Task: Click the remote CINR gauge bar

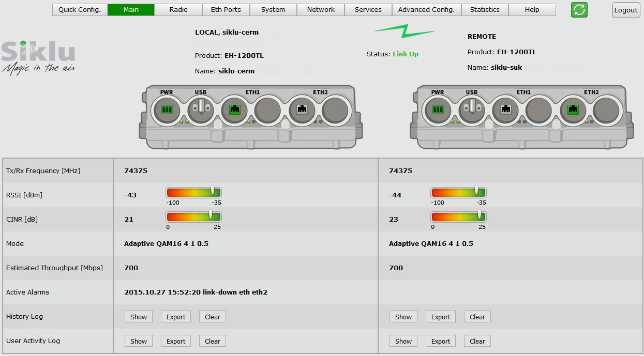Action: tap(458, 217)
